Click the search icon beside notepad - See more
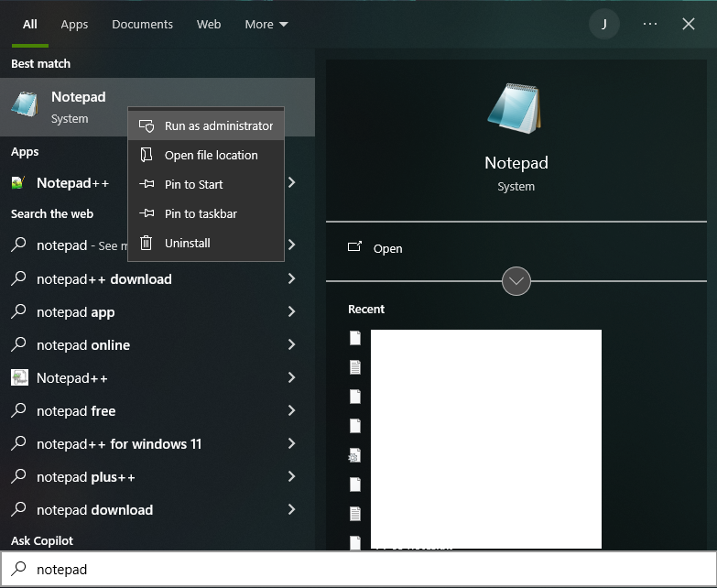717x588 pixels. pyautogui.click(x=18, y=245)
